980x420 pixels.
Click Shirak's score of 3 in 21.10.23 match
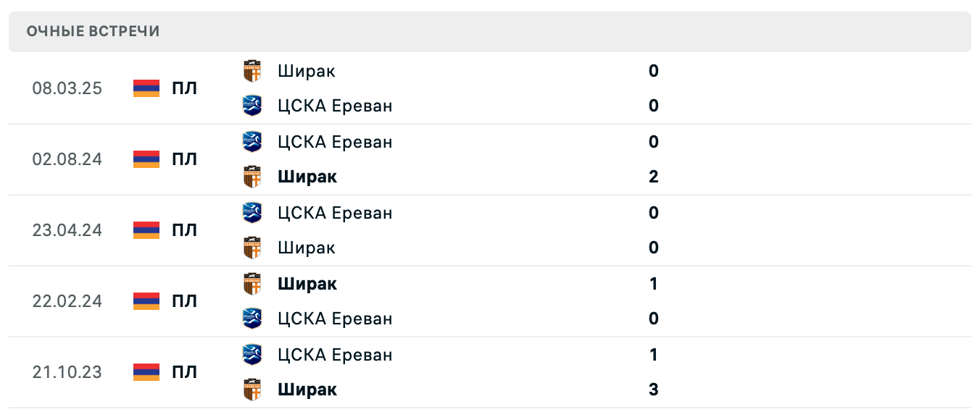[654, 390]
